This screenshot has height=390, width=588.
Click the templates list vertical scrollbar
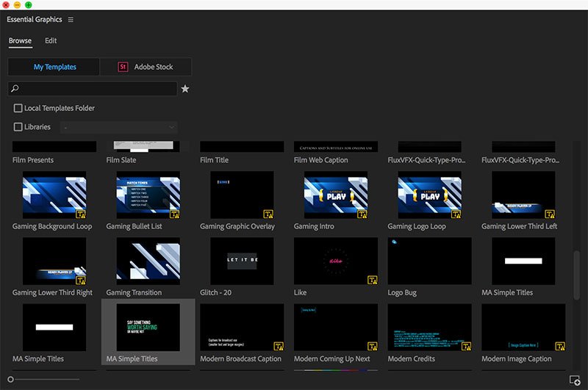tap(576, 275)
